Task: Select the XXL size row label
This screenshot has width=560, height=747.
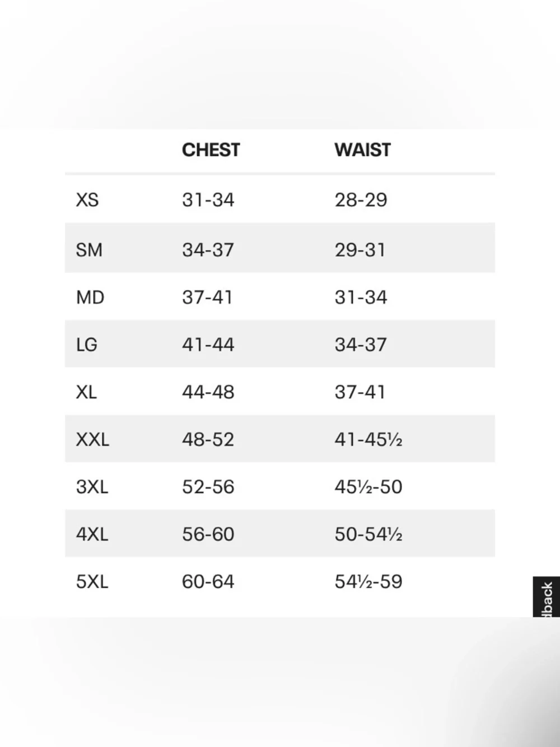Action: (x=92, y=439)
